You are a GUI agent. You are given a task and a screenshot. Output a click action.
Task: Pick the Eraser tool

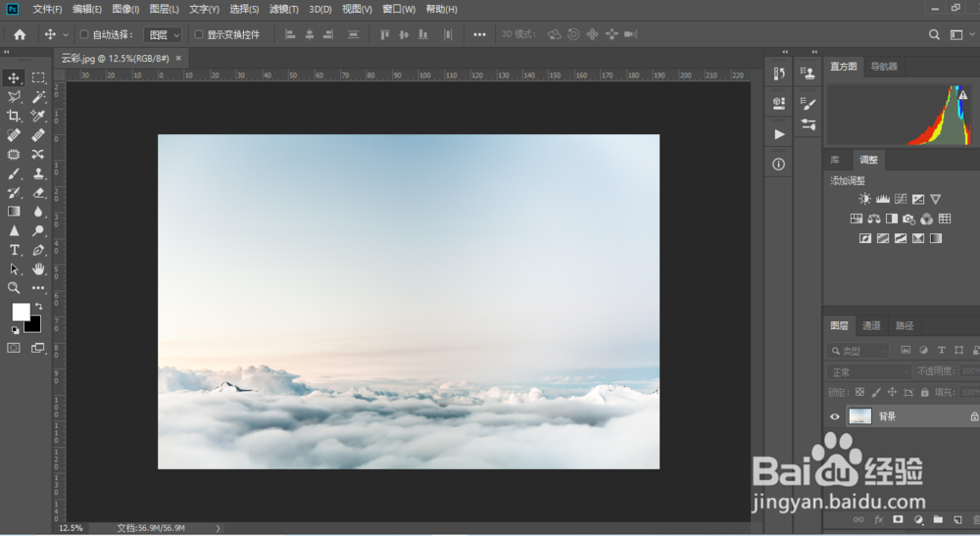[x=38, y=192]
